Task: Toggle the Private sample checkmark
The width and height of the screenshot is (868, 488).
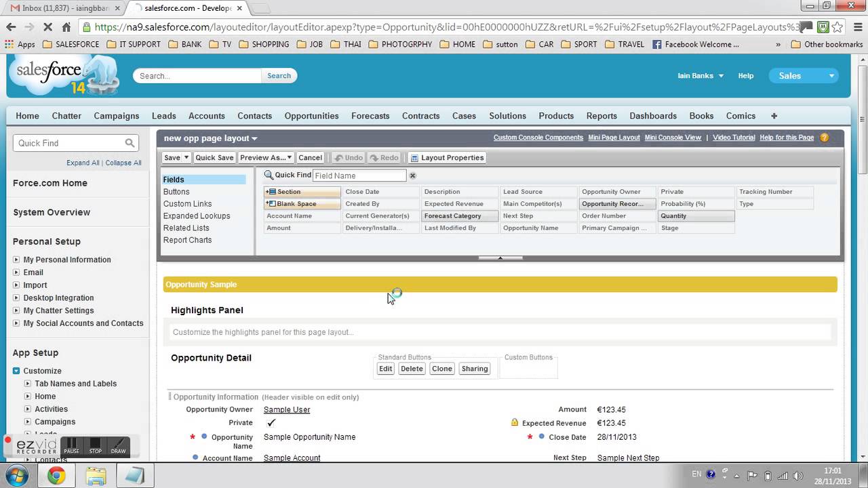Action: pos(271,422)
